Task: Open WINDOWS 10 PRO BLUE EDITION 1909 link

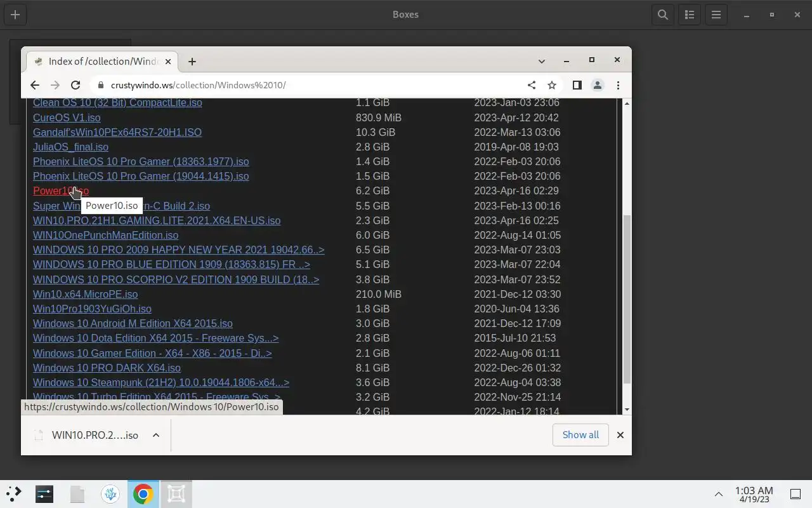Action: click(171, 264)
